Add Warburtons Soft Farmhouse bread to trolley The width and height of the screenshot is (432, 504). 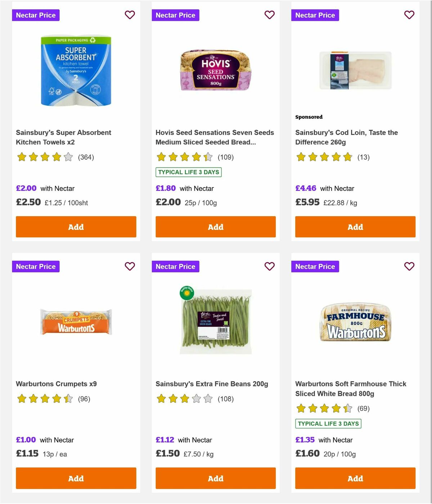coord(355,478)
